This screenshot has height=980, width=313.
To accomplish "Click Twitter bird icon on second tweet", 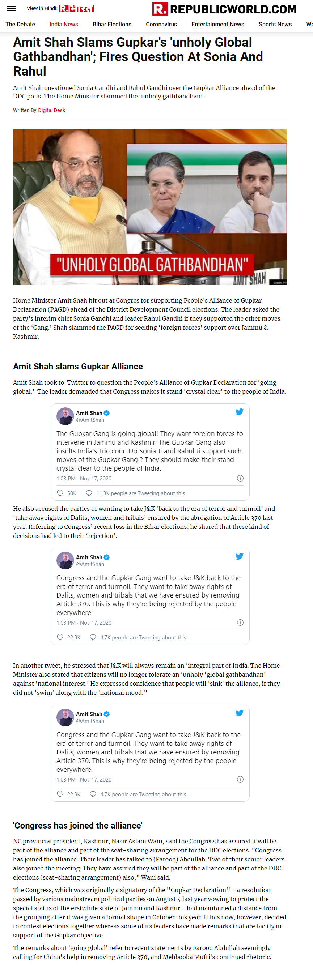I will 239,556.
